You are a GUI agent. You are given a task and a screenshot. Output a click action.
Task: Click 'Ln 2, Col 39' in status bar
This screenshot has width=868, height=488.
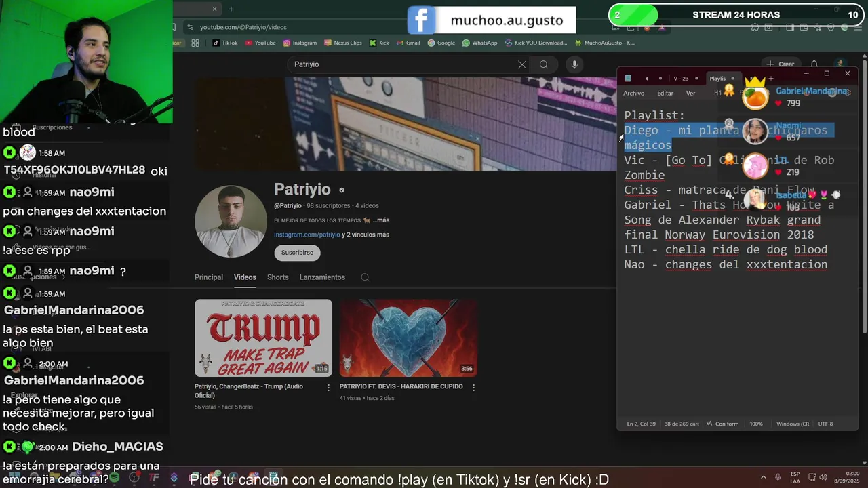pos(642,424)
